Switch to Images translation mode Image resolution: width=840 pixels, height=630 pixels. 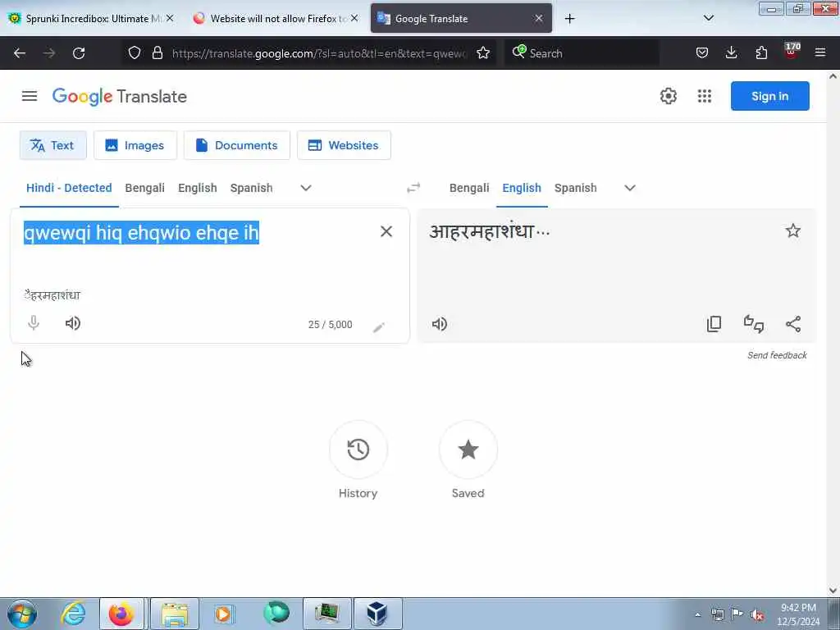135,145
